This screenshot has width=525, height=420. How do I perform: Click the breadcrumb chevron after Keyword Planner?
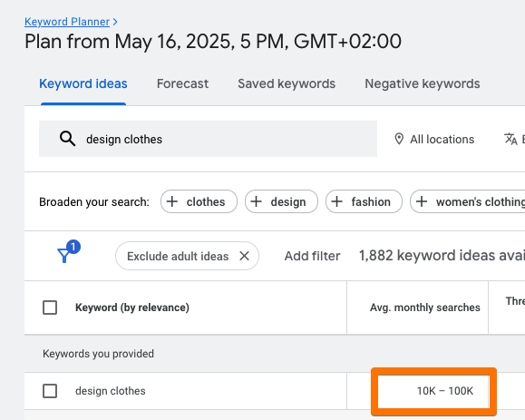point(115,22)
